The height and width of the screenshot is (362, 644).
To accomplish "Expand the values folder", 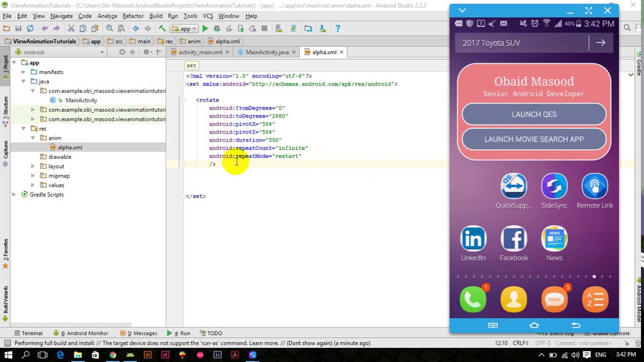I will [x=33, y=185].
